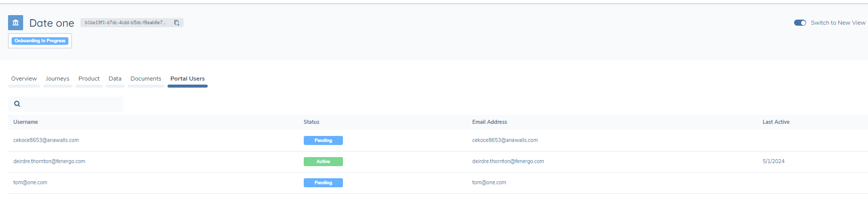Click Pending badge for tom@one.com
The image size is (868, 220).
click(323, 183)
